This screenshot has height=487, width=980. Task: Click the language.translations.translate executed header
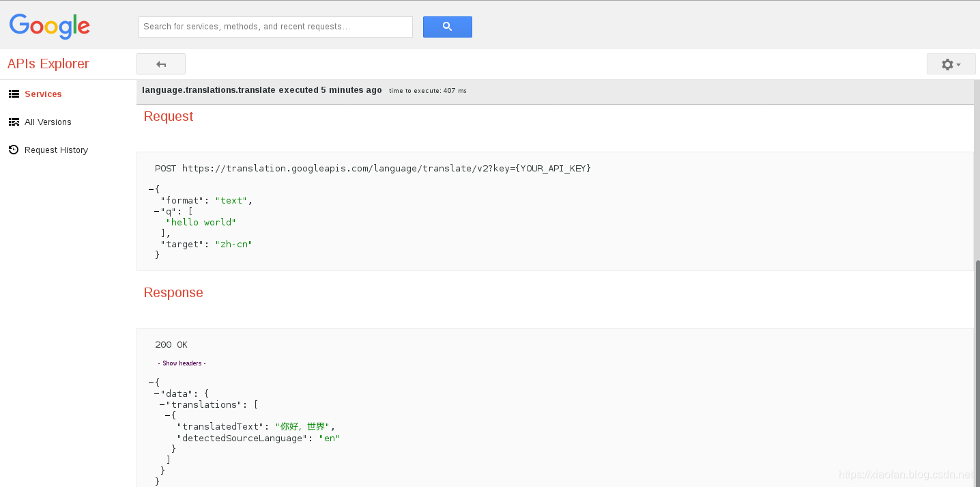(262, 90)
